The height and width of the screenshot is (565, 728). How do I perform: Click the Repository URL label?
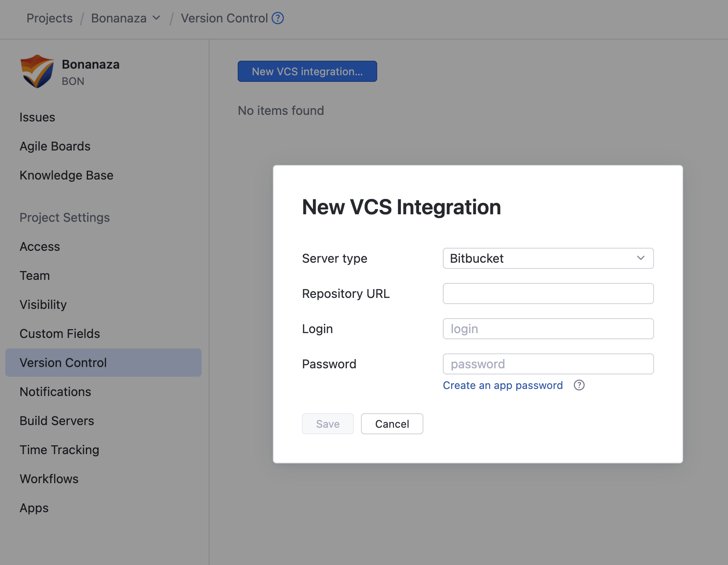coord(346,294)
